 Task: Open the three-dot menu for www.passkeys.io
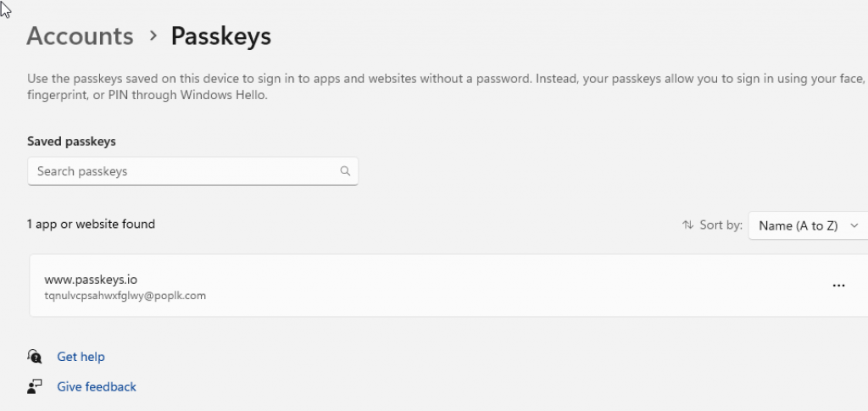(x=838, y=286)
